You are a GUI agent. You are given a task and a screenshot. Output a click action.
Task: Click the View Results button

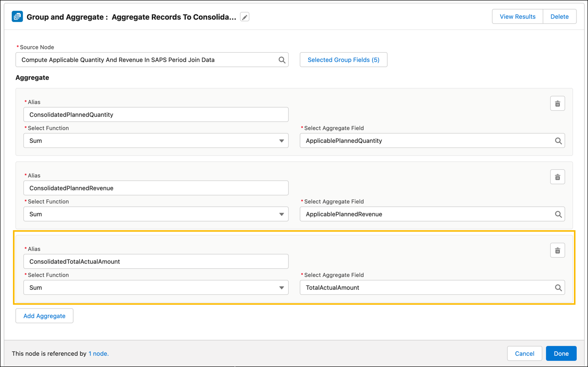[x=517, y=16]
